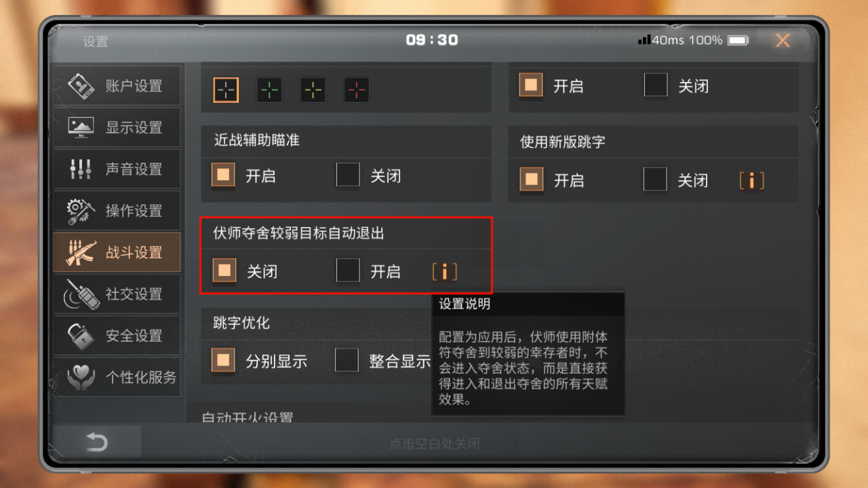Switch to 安全设置 in the sidebar
Viewport: 868px width, 488px height.
coord(117,335)
